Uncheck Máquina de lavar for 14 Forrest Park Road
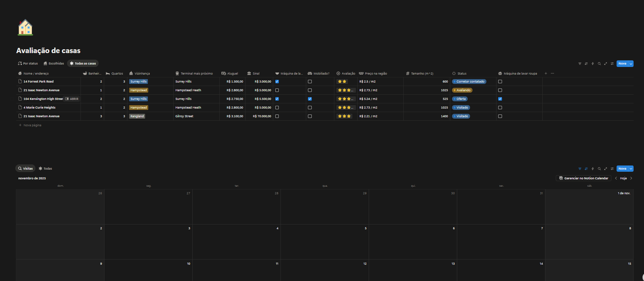 pyautogui.click(x=277, y=82)
